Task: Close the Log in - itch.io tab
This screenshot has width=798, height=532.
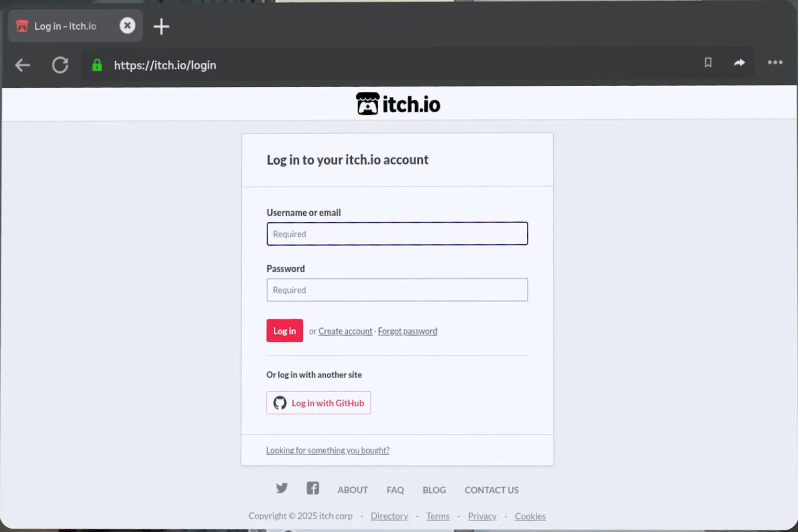Action: (x=127, y=25)
